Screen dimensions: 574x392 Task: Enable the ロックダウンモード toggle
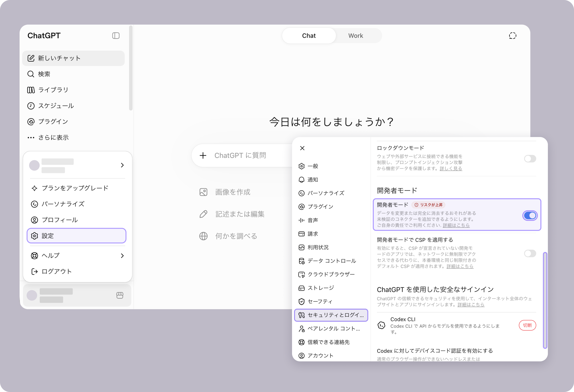click(x=530, y=159)
